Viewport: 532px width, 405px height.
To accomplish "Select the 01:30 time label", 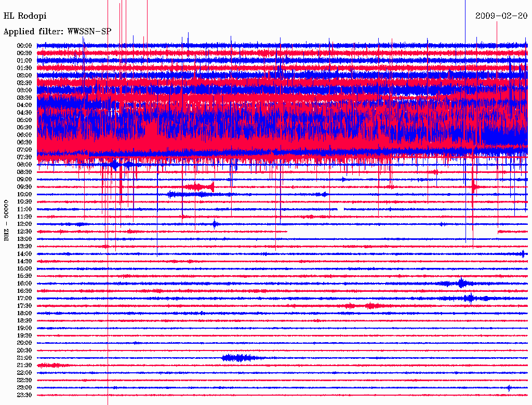I will (x=24, y=68).
